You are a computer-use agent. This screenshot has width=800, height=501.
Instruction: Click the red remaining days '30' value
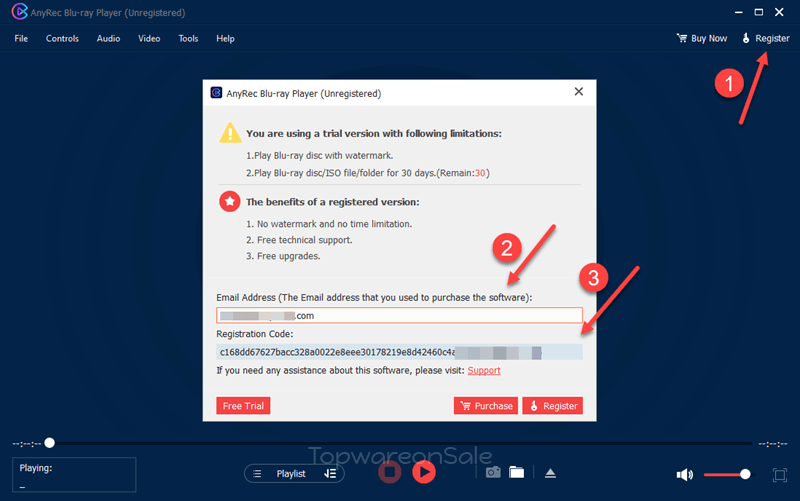click(480, 173)
